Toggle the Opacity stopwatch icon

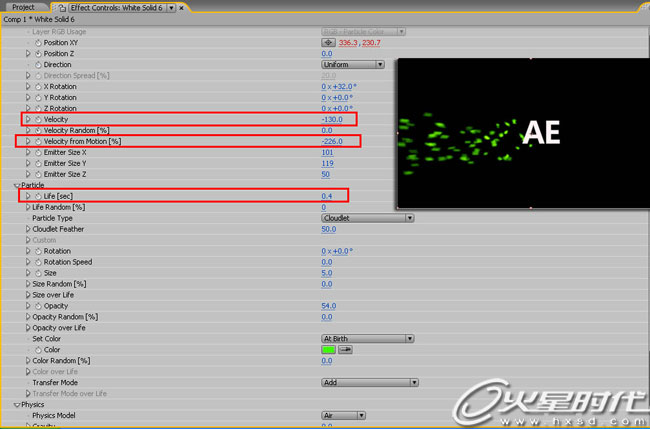point(38,306)
